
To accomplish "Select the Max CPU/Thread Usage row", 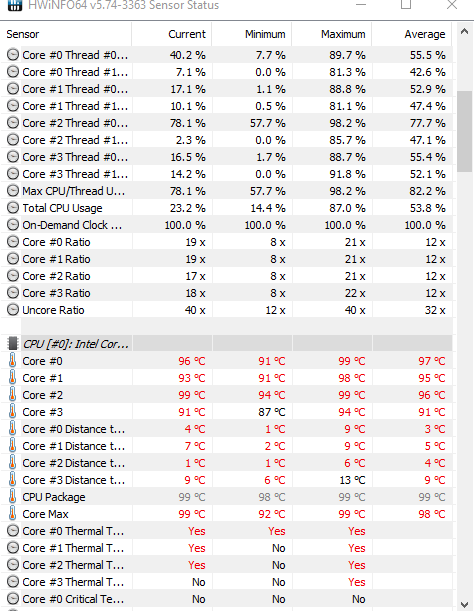I will [226, 191].
